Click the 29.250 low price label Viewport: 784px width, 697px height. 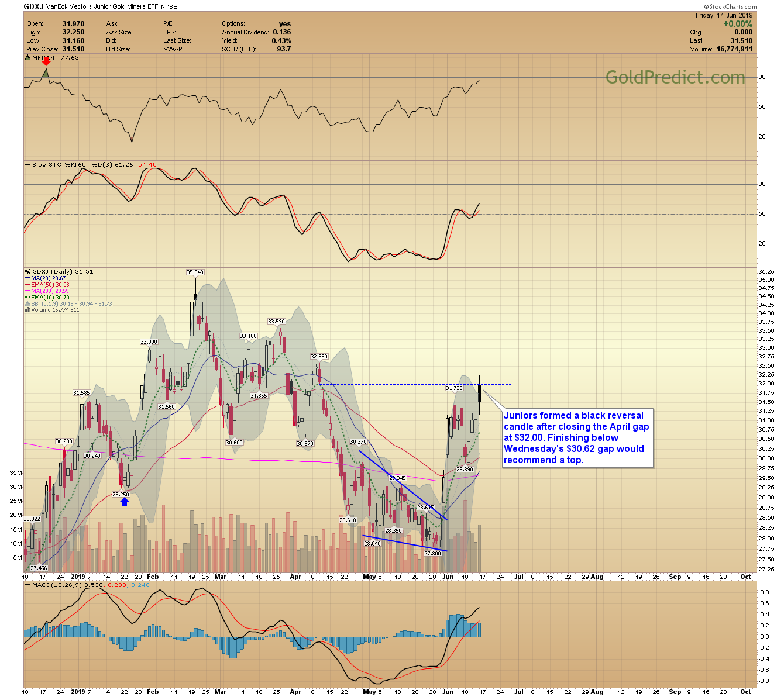coord(121,495)
